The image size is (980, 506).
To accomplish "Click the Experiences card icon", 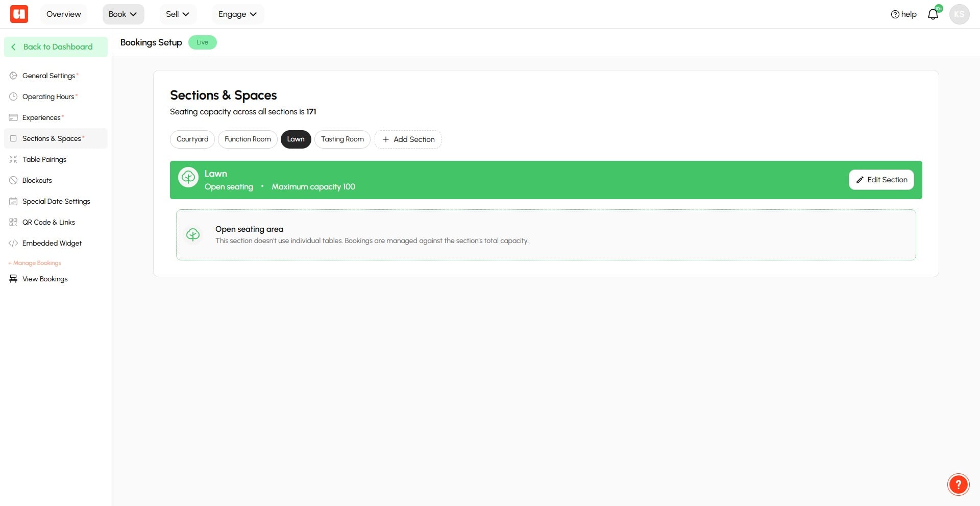I will point(13,117).
